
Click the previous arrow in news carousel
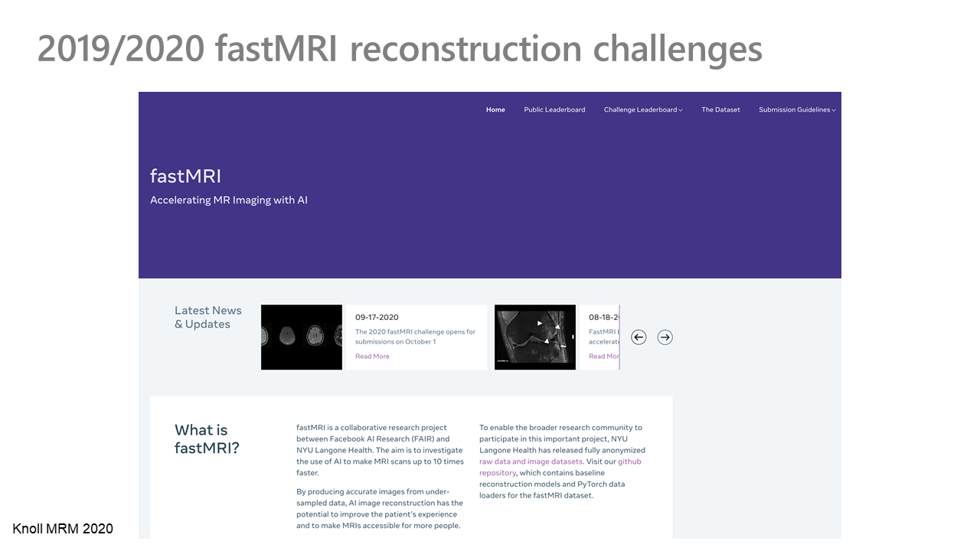click(x=639, y=337)
